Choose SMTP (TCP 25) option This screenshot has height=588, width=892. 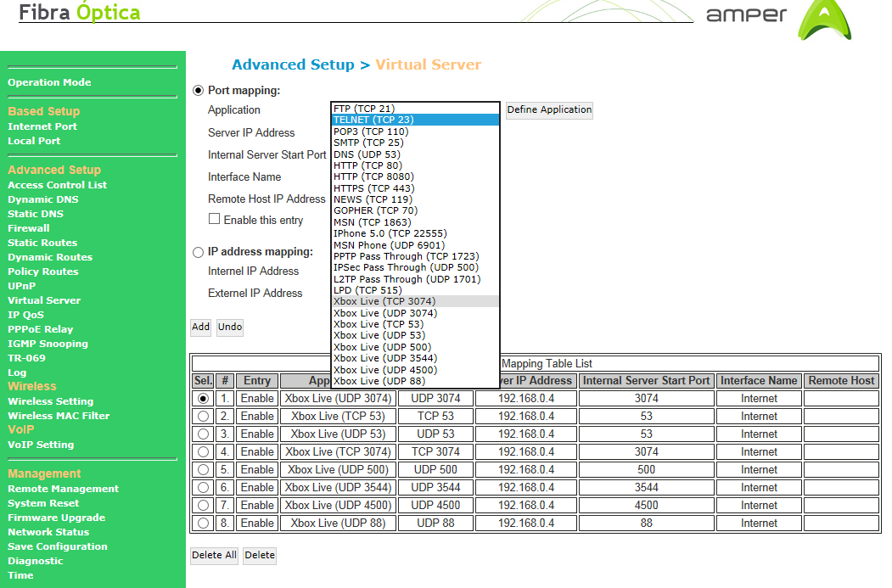[415, 143]
